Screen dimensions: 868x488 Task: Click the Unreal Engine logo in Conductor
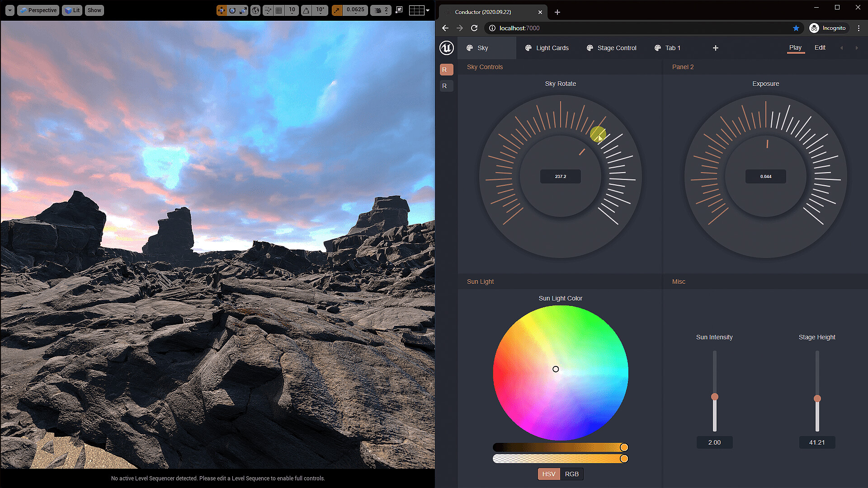pyautogui.click(x=447, y=48)
